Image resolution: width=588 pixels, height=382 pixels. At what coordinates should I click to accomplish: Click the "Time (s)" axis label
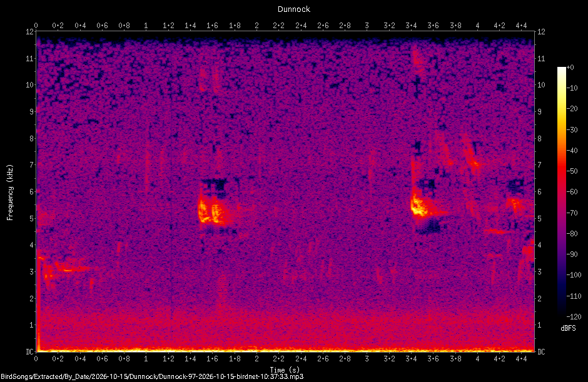(285, 370)
